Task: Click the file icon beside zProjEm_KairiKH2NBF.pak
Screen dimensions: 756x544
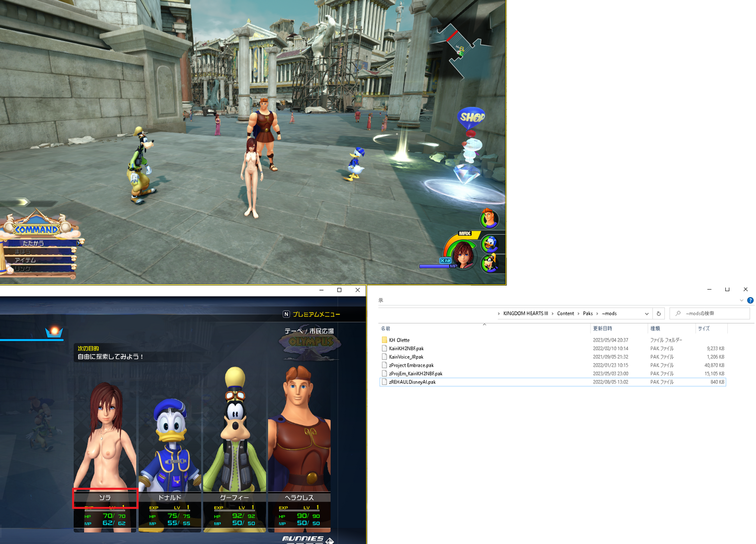Action: point(385,374)
